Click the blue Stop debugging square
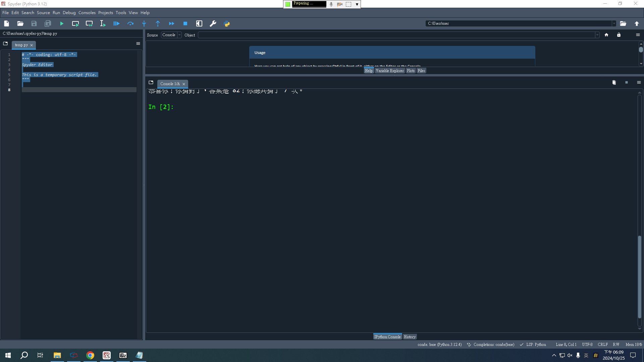This screenshot has height=362, width=644. click(185, 23)
